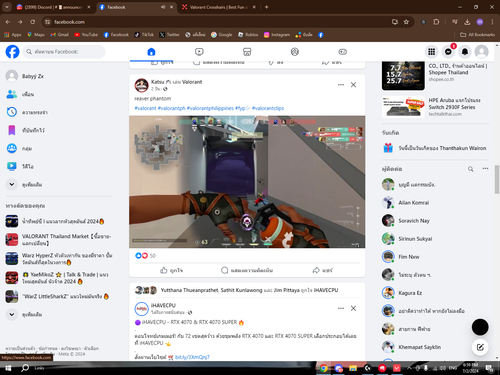Switch to Valorant Crosshairs browser tab
Viewport: 500px width, 375px height.
pyautogui.click(x=220, y=7)
